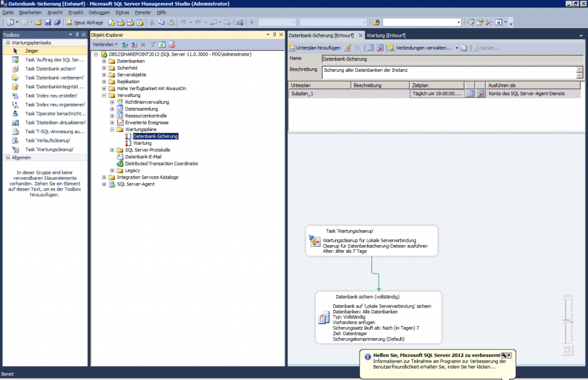This screenshot has width=588, height=380.
Task: Open the document tabs list dropdown
Action: 581,36
